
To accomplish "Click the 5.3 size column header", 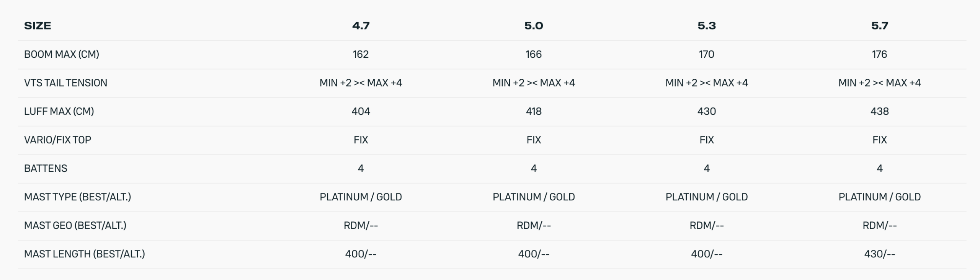I will [x=706, y=26].
